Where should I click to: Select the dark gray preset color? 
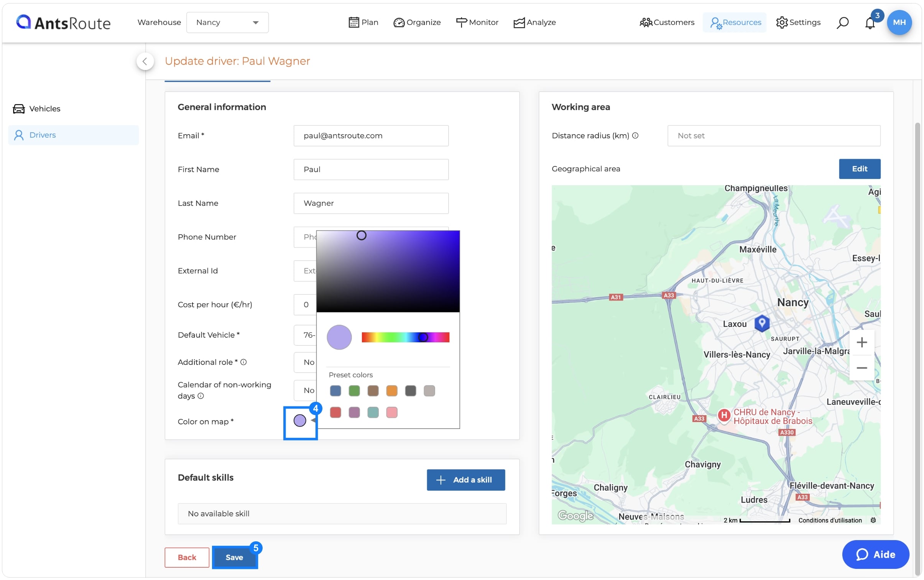point(410,391)
